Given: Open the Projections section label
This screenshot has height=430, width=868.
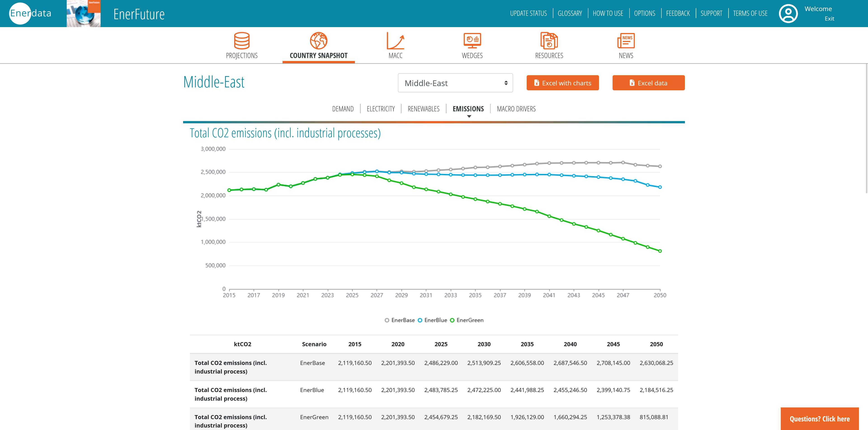Looking at the screenshot, I should pos(242,56).
